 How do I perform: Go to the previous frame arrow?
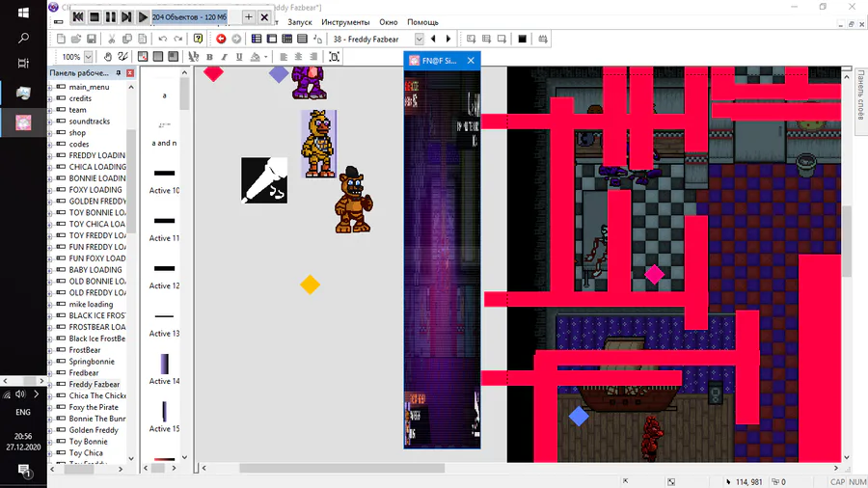tap(433, 39)
